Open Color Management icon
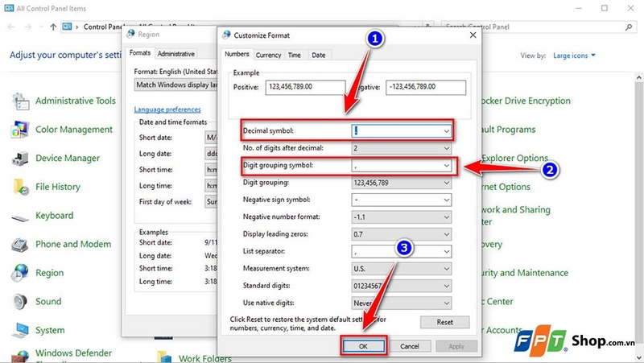Viewport: 644px width, 363px height. pos(20,130)
